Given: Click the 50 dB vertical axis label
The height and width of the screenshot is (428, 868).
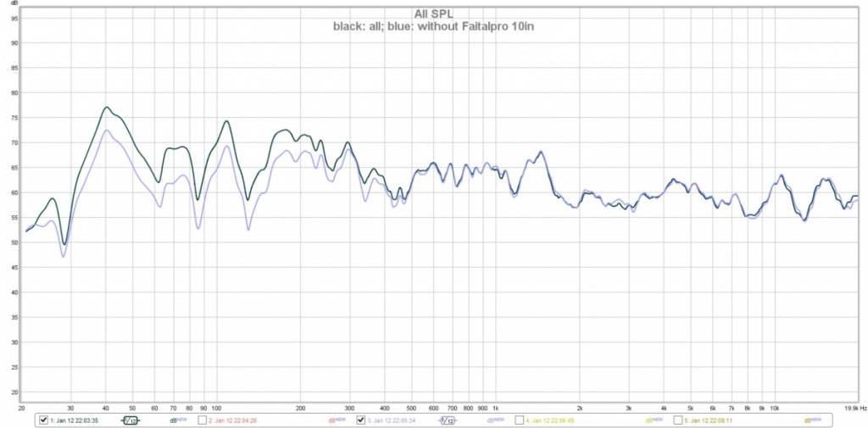Looking at the screenshot, I should tap(15, 242).
